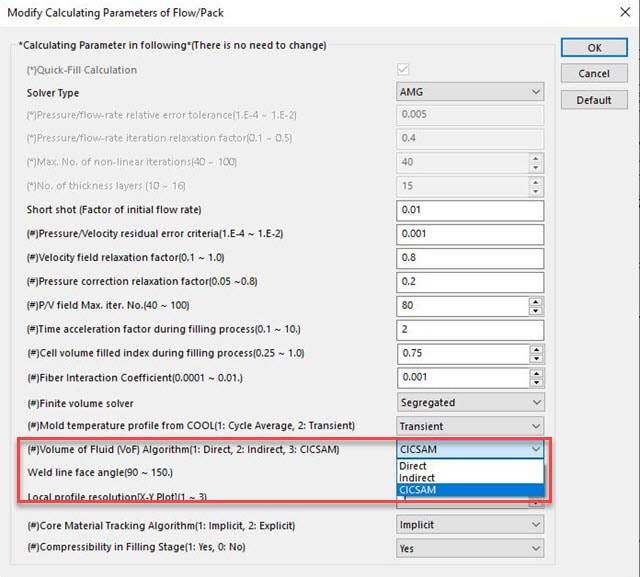Click the Compressibility in Filling Stage label
640x577 pixels.
tap(136, 547)
